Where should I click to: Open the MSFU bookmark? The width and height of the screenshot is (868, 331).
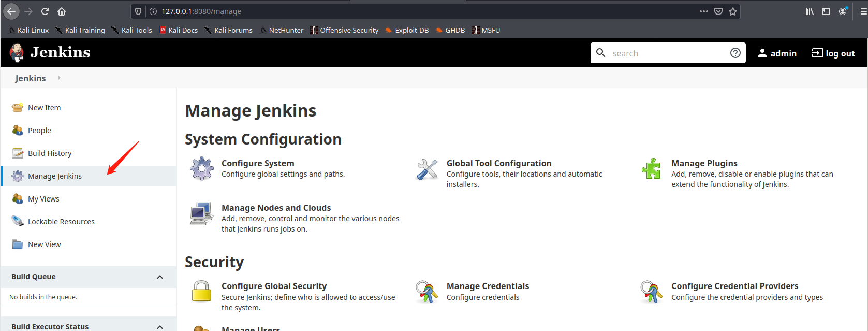[486, 30]
